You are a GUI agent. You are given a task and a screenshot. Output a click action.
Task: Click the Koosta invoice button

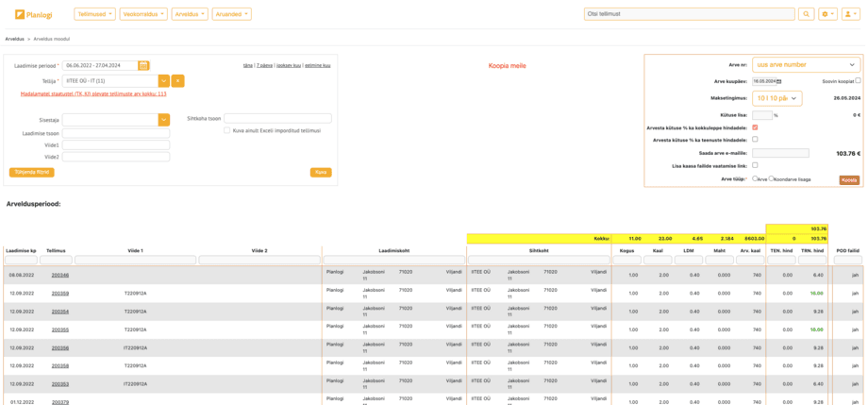(849, 180)
